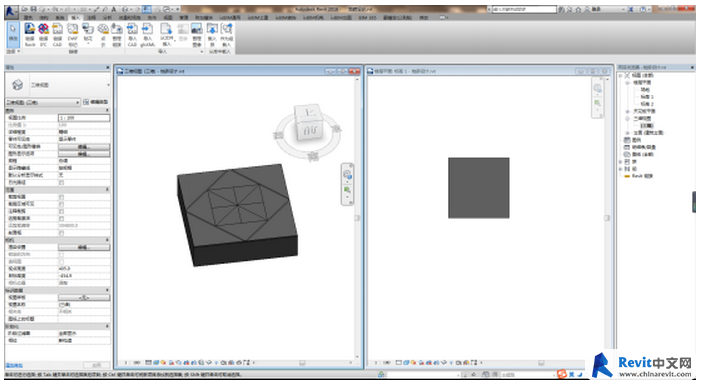Open the Select panel dropdown in ribbon
The height and width of the screenshot is (386, 702).
[13, 51]
